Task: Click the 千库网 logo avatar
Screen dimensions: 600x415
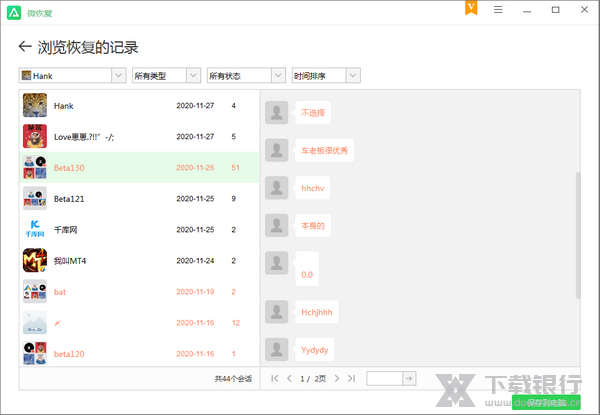Action: click(35, 229)
